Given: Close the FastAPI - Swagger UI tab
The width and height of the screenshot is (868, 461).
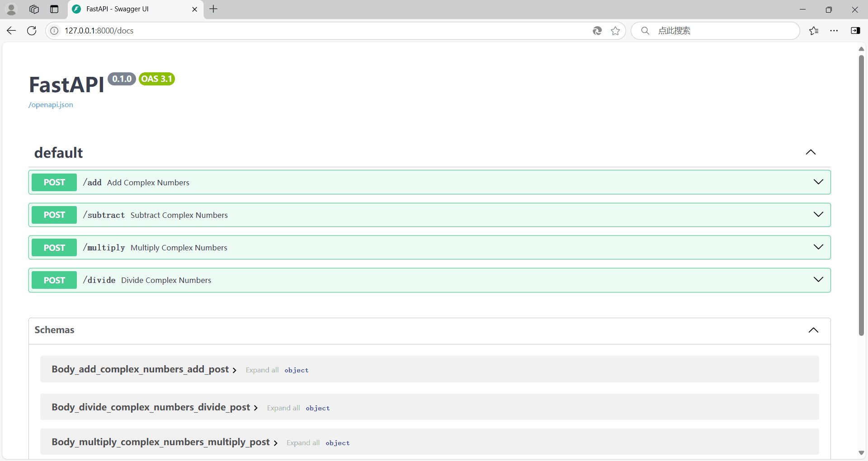Looking at the screenshot, I should point(195,9).
